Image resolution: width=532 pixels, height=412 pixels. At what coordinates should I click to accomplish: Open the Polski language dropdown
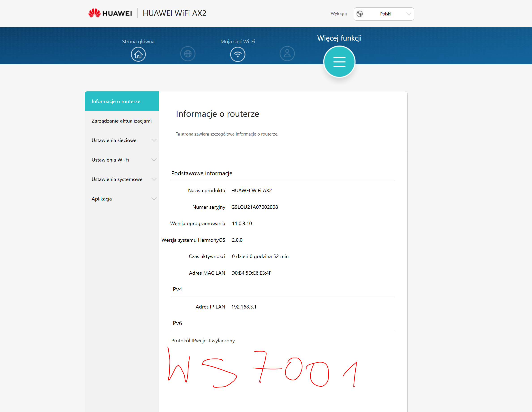(384, 14)
